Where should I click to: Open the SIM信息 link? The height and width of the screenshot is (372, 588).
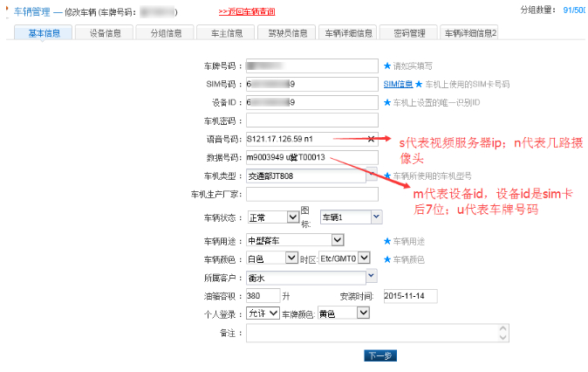coord(398,84)
